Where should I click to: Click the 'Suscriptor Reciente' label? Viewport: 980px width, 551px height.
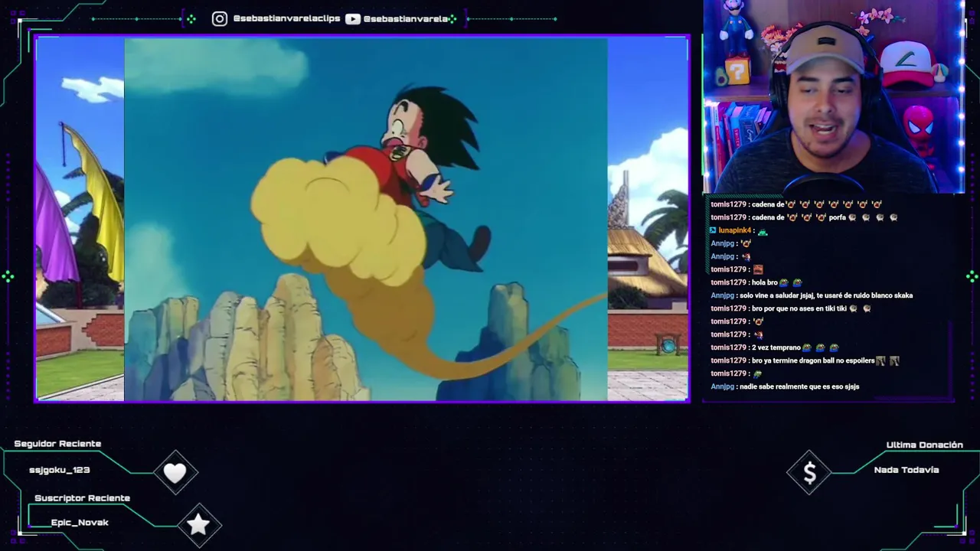pos(82,498)
